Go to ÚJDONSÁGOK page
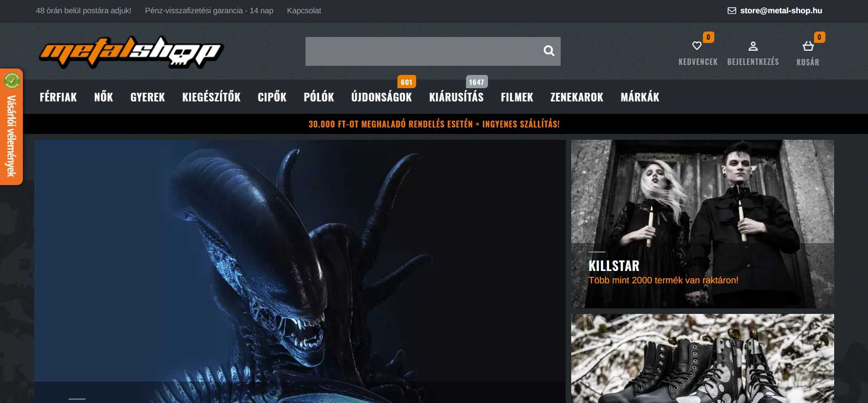This screenshot has width=868, height=403. [381, 97]
